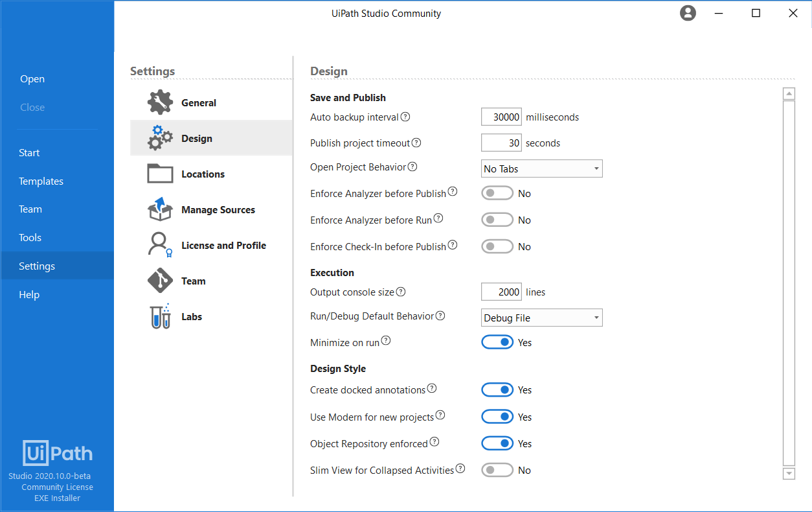This screenshot has height=512, width=812.
Task: Click the Team git icon
Action: click(160, 281)
